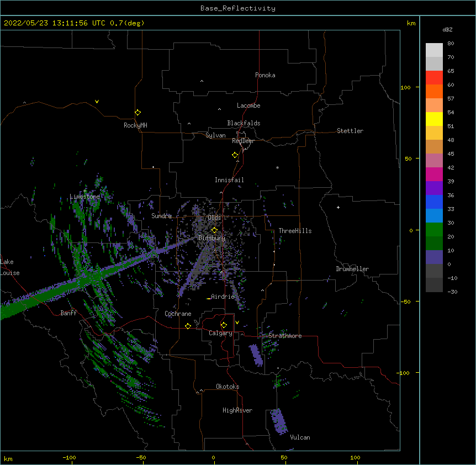Click the RockyMH label
Screen dimensions: 476x465
[135, 125]
